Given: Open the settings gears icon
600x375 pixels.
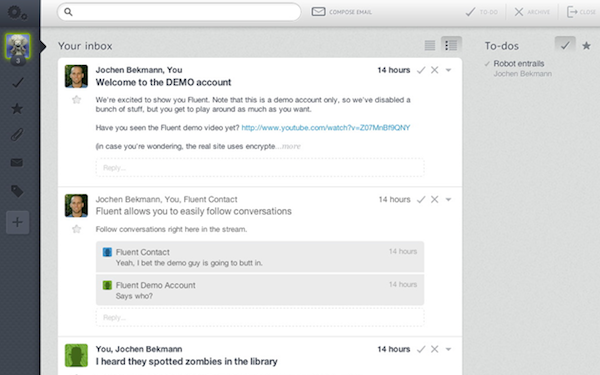Looking at the screenshot, I should (17, 13).
